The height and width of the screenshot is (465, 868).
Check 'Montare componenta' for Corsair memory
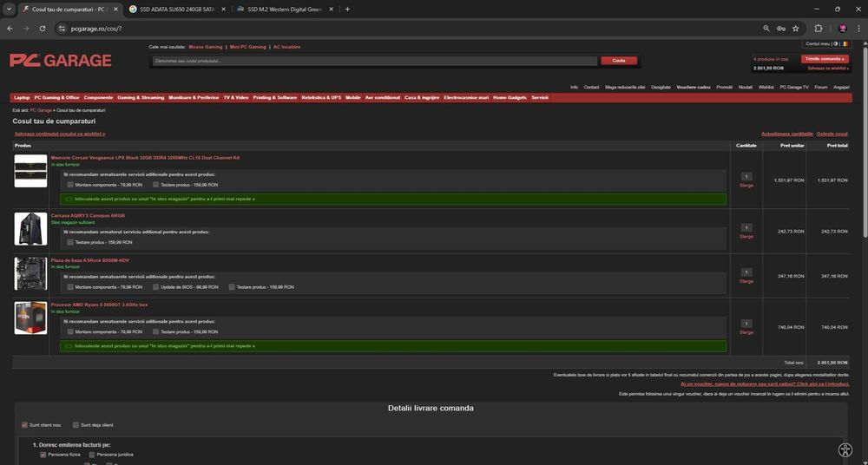pyautogui.click(x=70, y=184)
